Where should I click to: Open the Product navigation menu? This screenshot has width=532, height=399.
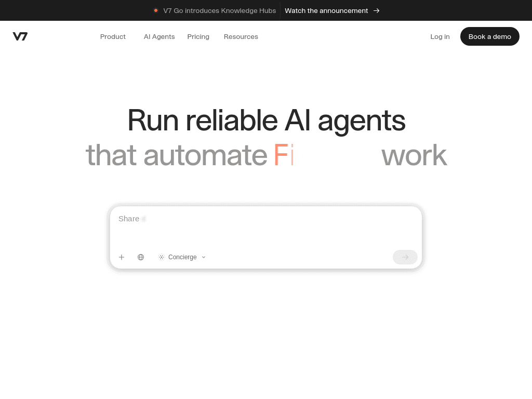tap(113, 36)
